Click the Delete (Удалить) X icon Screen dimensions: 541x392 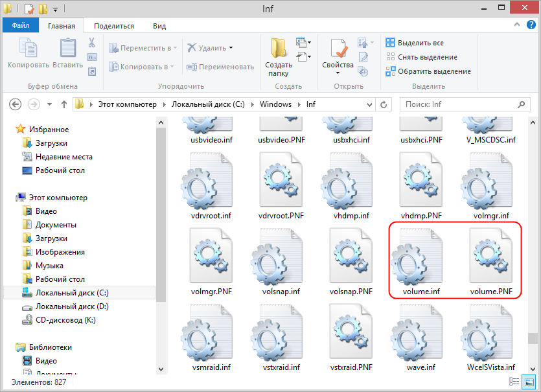click(x=192, y=47)
